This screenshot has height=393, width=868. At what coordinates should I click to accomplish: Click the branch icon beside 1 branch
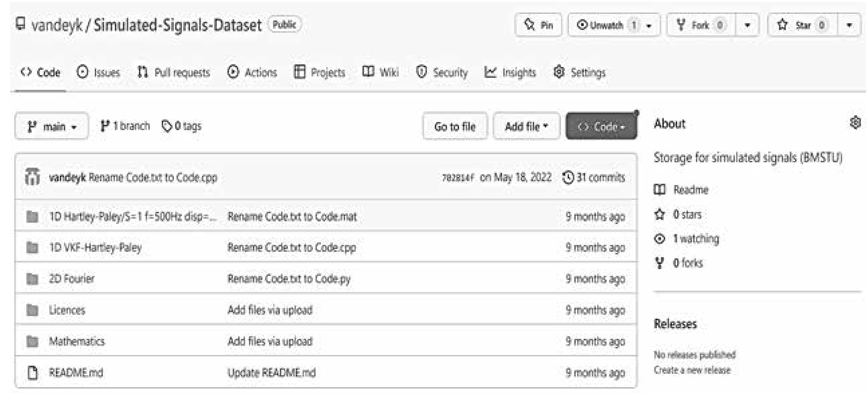105,127
